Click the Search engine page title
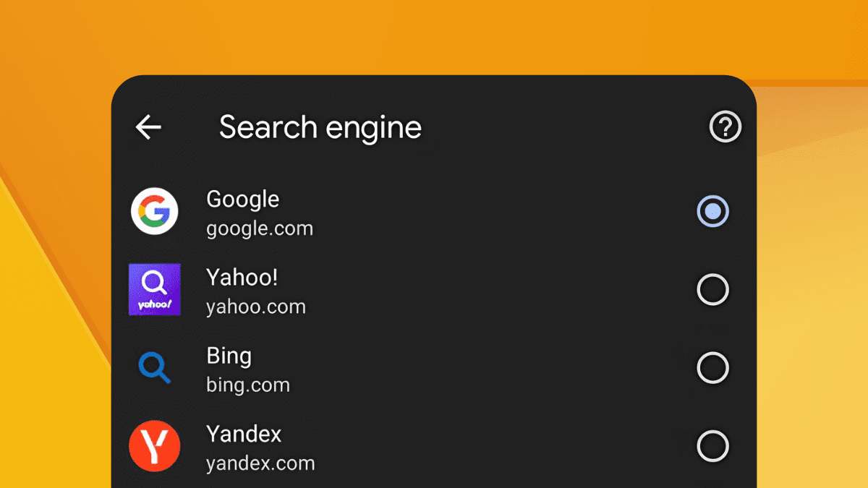The height and width of the screenshot is (488, 868). [x=320, y=128]
